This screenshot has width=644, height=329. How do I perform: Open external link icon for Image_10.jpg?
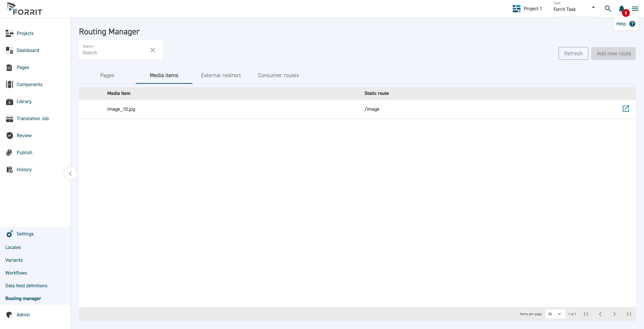click(x=626, y=108)
